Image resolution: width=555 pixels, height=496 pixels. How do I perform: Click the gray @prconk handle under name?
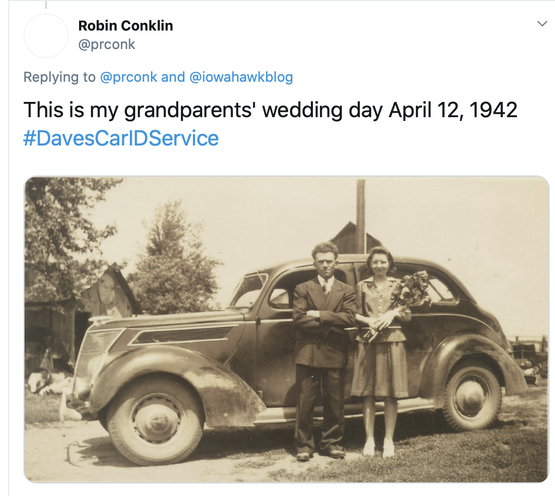click(107, 45)
